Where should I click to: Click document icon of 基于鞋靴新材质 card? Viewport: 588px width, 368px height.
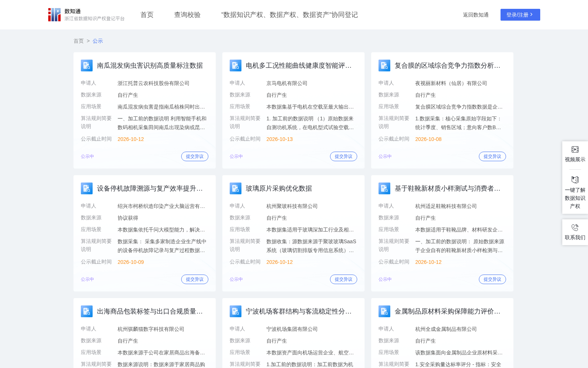tap(384, 188)
